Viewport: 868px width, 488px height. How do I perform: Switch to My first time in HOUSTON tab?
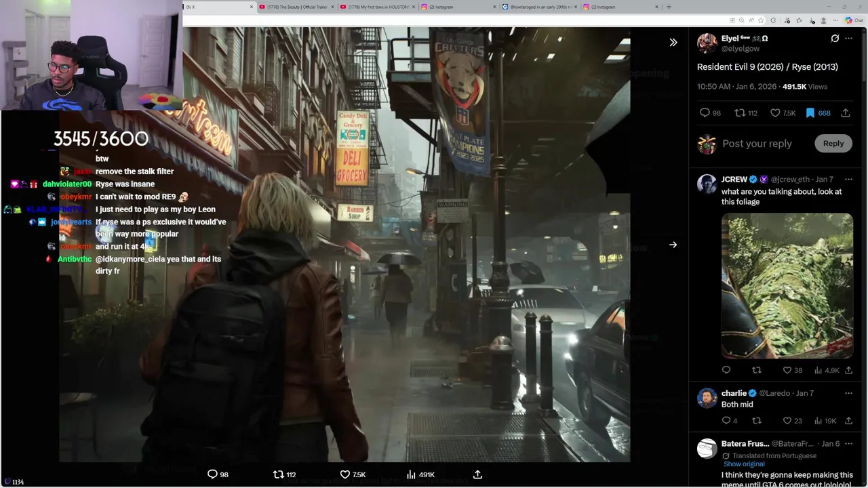(x=376, y=7)
